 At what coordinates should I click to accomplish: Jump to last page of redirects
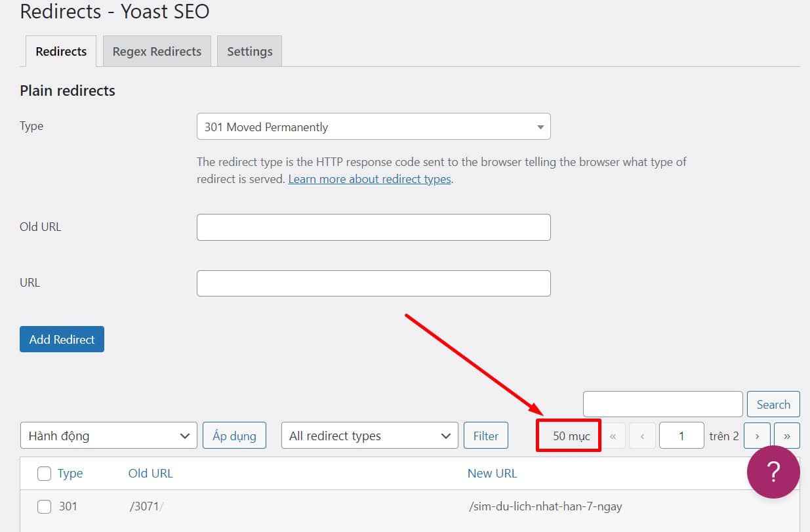786,436
